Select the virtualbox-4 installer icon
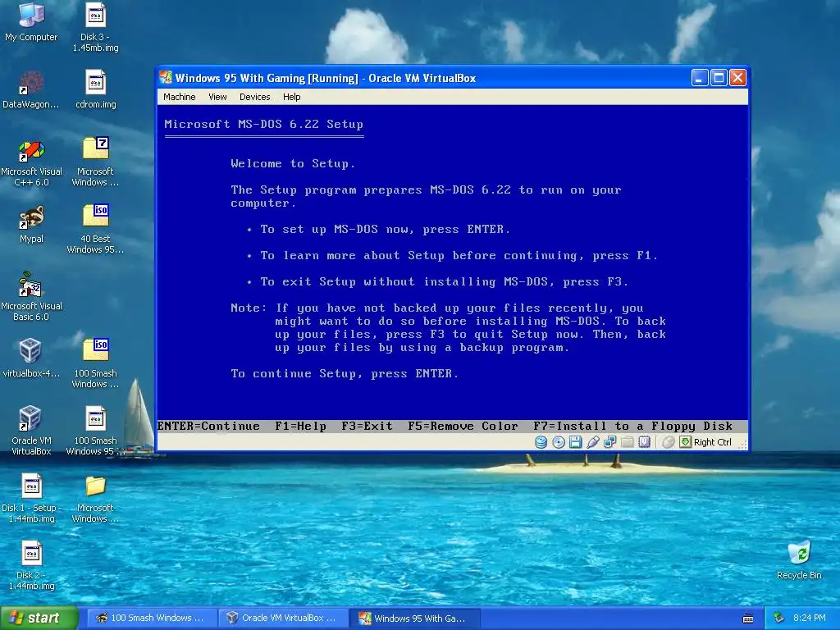The image size is (840, 630). (31, 358)
